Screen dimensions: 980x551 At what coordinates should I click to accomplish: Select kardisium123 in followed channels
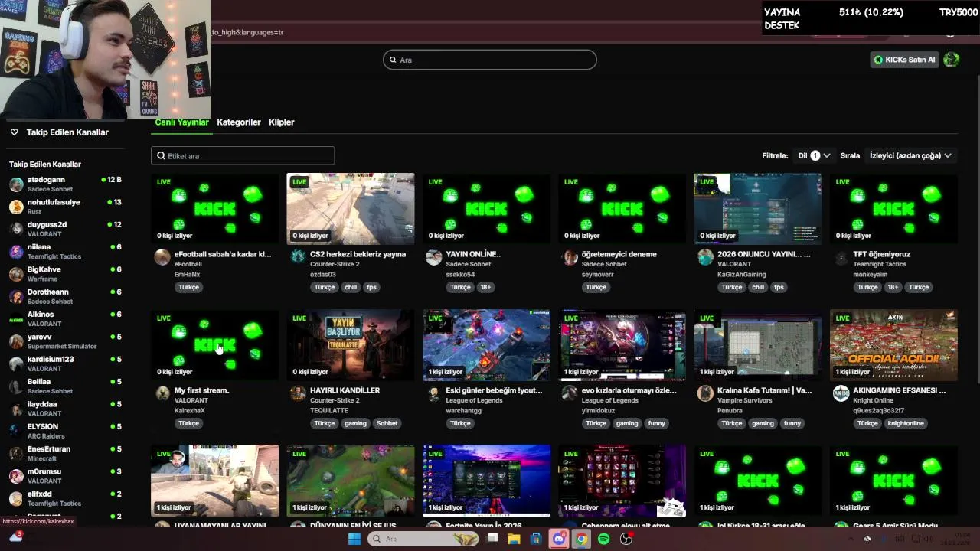coord(65,364)
